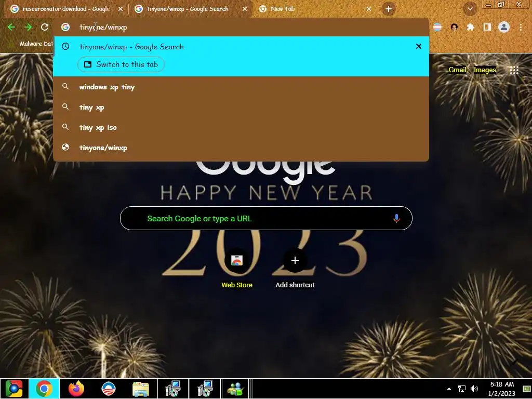Click the taskbar clock showing 5:18 AM
This screenshot has height=399, width=532.
coord(501,389)
